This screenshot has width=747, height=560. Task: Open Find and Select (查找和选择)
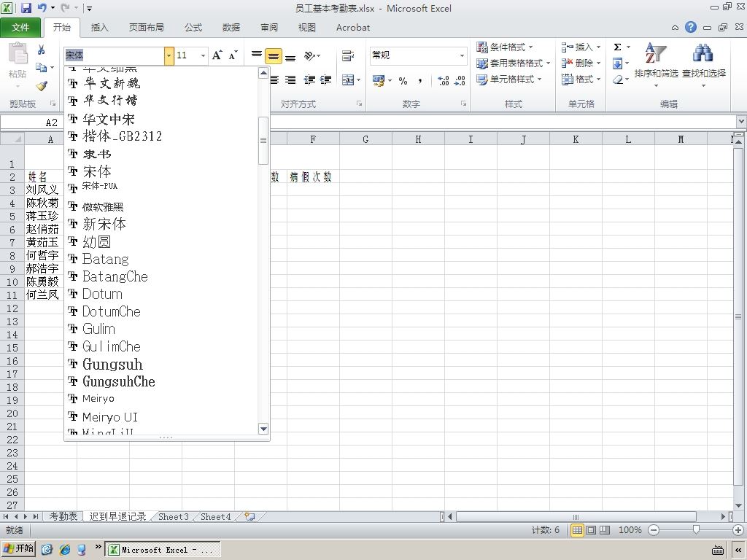point(704,64)
